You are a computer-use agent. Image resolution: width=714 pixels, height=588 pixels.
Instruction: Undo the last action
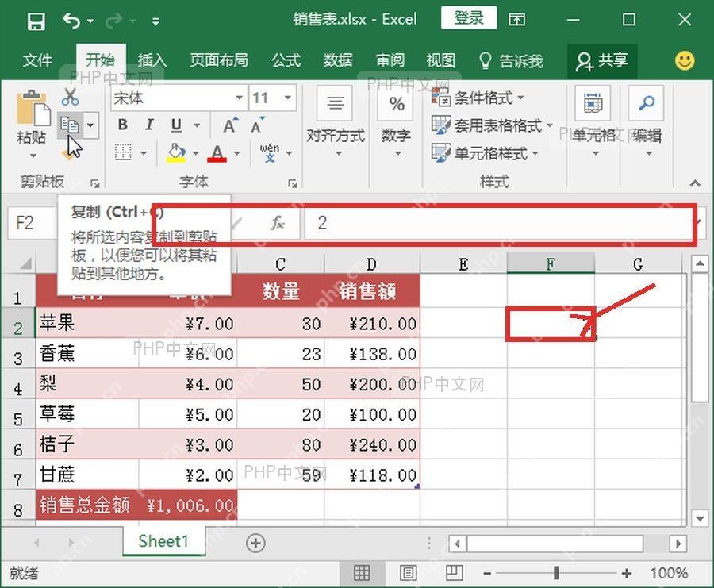click(x=71, y=21)
